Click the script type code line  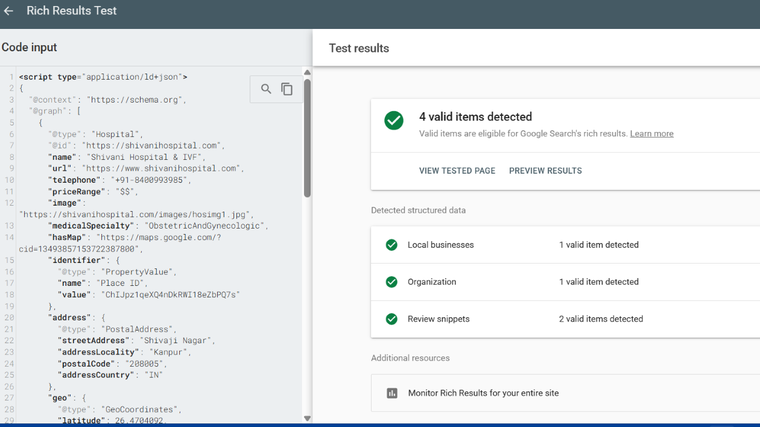(103, 77)
